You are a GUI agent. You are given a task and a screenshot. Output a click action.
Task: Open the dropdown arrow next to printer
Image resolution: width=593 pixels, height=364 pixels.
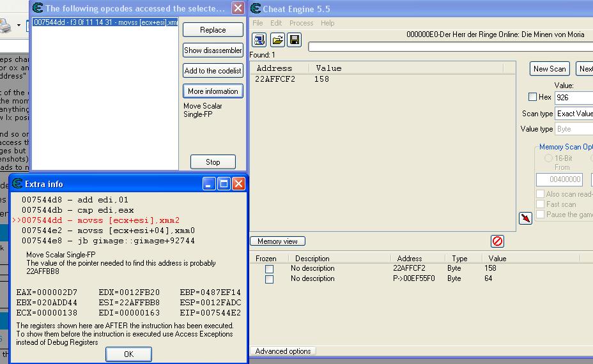tap(19, 26)
